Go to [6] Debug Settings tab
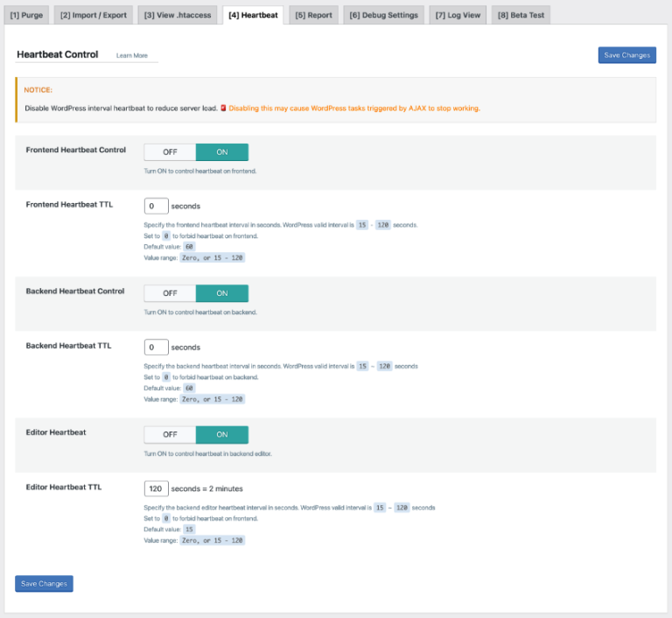Image resolution: width=672 pixels, height=618 pixels. [x=383, y=15]
